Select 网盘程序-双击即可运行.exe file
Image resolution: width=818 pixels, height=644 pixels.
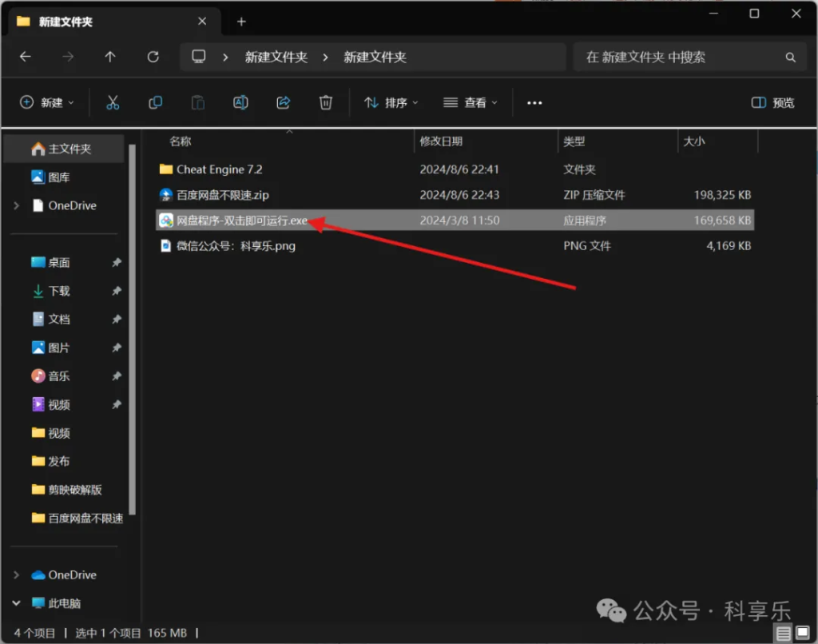pos(455,221)
